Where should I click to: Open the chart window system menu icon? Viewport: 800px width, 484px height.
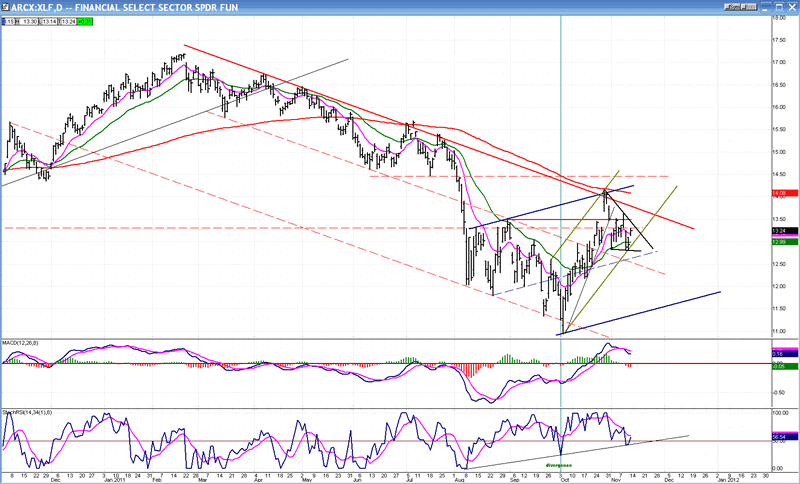[x=5, y=7]
